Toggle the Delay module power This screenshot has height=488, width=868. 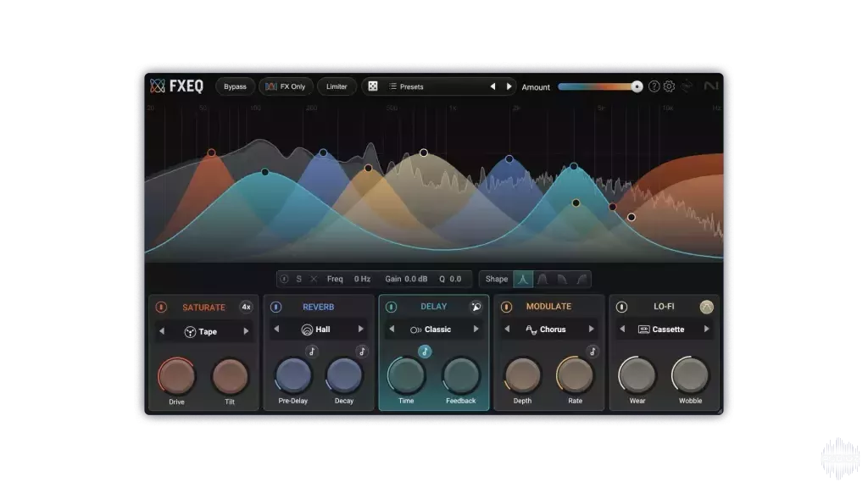[x=391, y=307]
